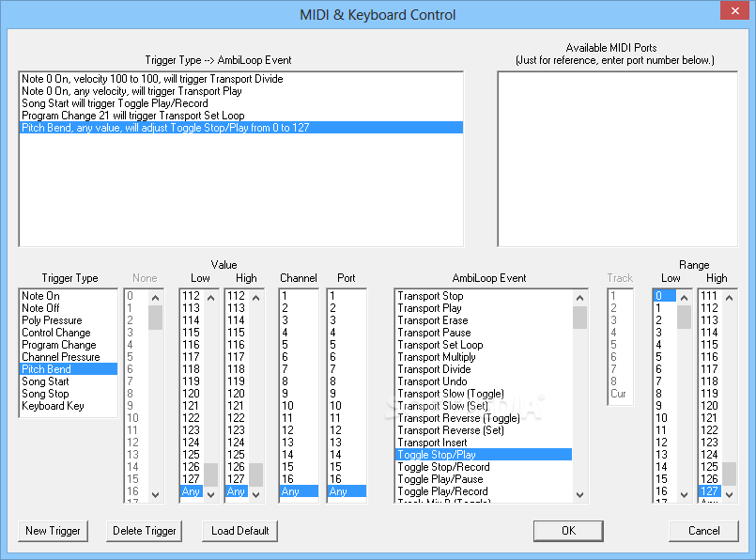Select Transport Reverse (Set) event
756x560 pixels.
[484, 430]
